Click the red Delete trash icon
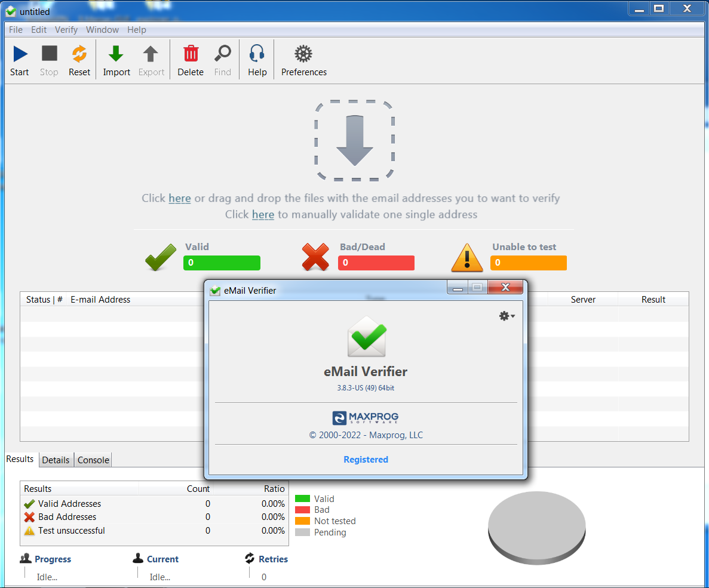The height and width of the screenshot is (588, 709). 191,54
